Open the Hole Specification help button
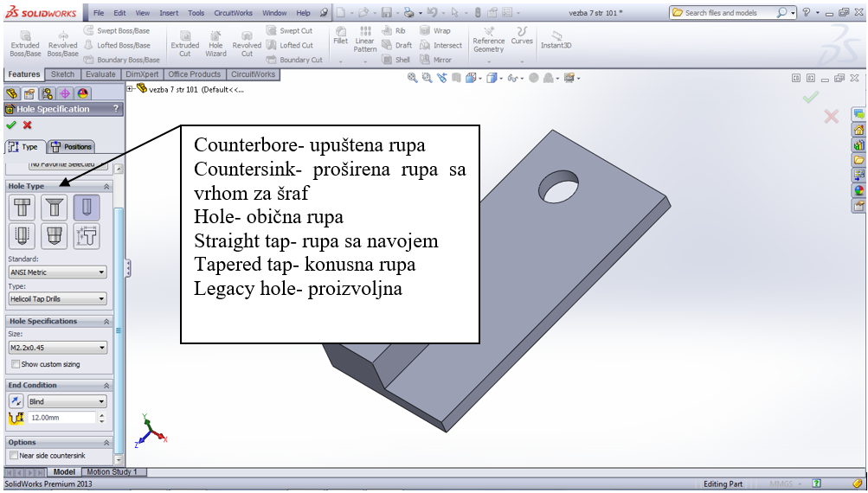The height and width of the screenshot is (493, 868). coord(116,109)
